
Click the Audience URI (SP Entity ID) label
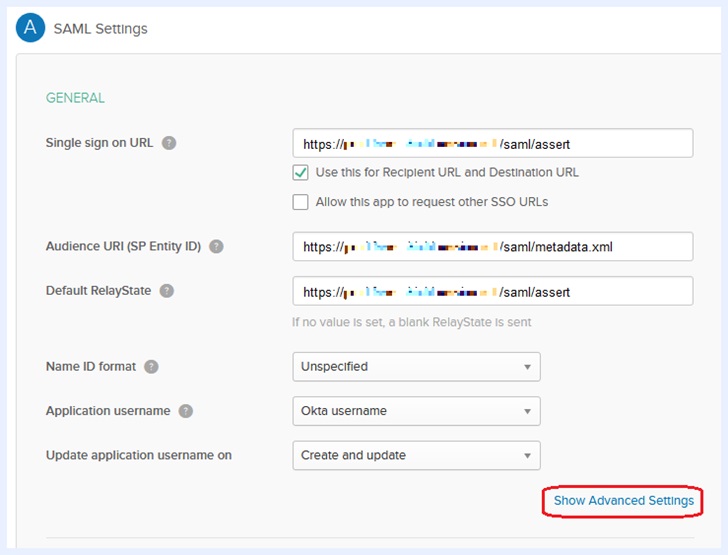click(124, 246)
